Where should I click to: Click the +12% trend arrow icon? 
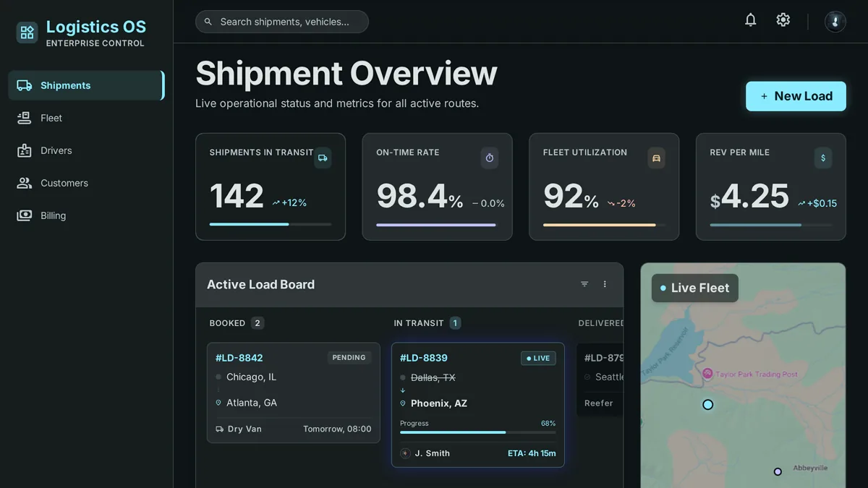click(276, 203)
